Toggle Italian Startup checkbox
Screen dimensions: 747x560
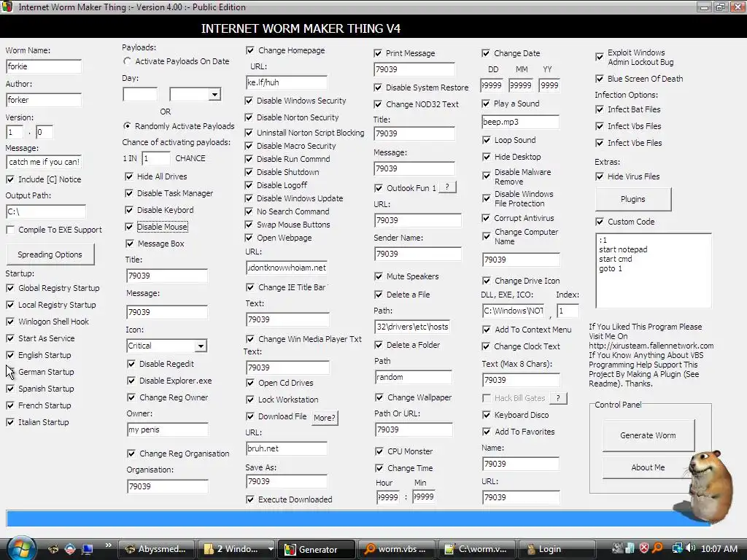click(x=10, y=422)
